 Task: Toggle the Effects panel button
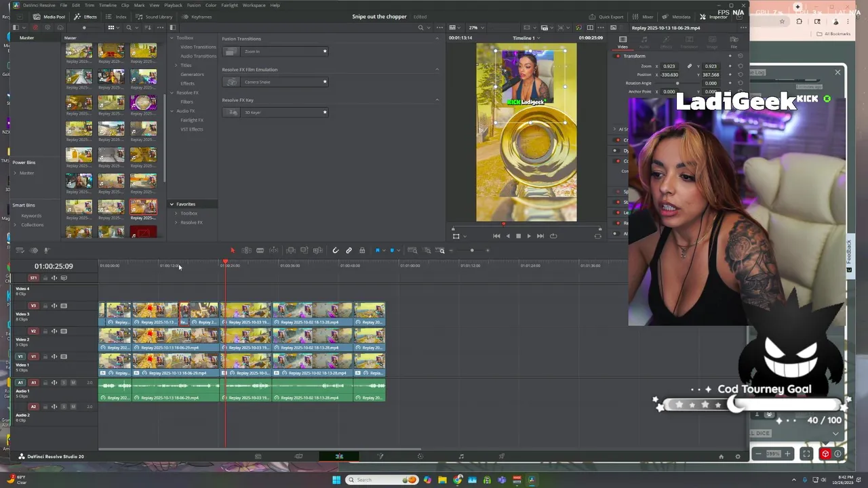point(85,16)
